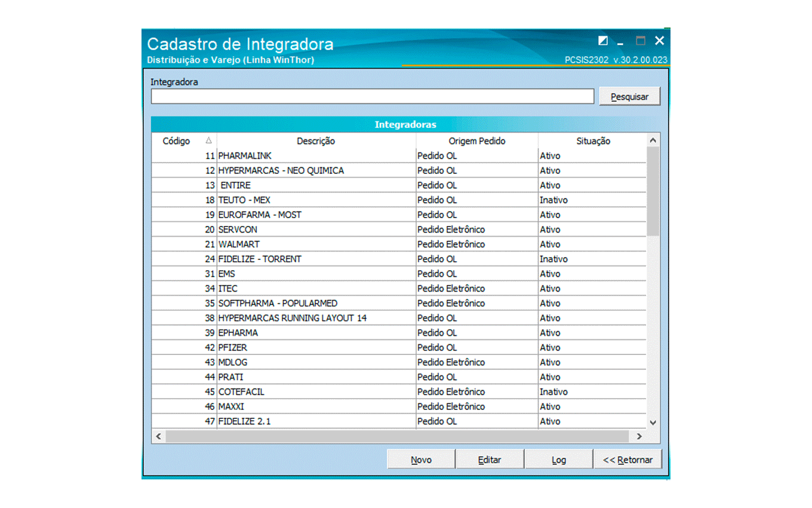Select the WALMART row
Image resolution: width=812 pixels, height=508 pixels.
pos(399,244)
